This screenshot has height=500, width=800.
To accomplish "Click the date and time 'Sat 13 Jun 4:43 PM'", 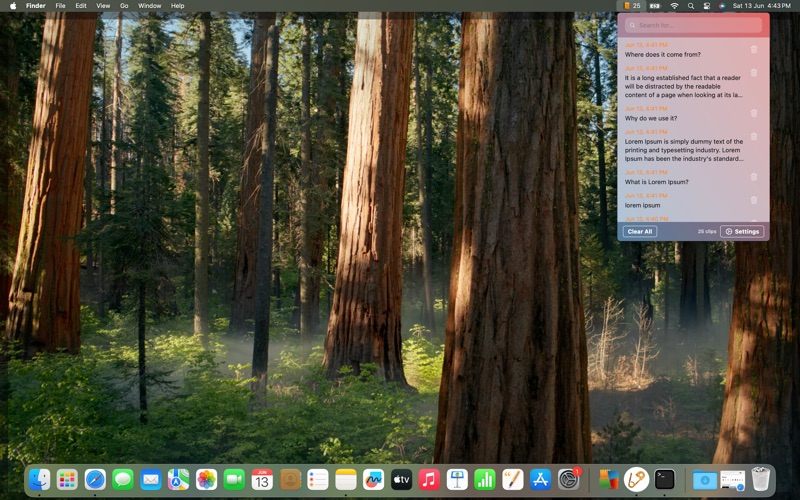I will (762, 6).
